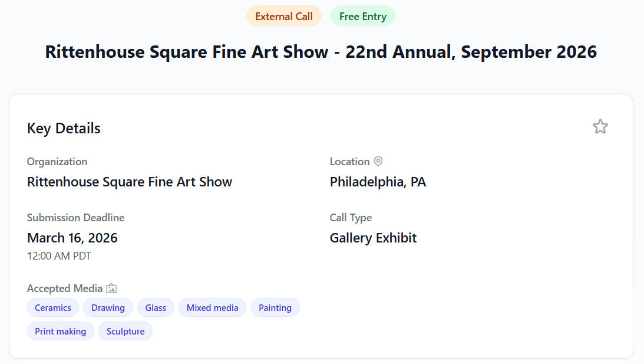The height and width of the screenshot is (364, 644).
Task: Click the Ceramics media tag
Action: pyautogui.click(x=52, y=307)
